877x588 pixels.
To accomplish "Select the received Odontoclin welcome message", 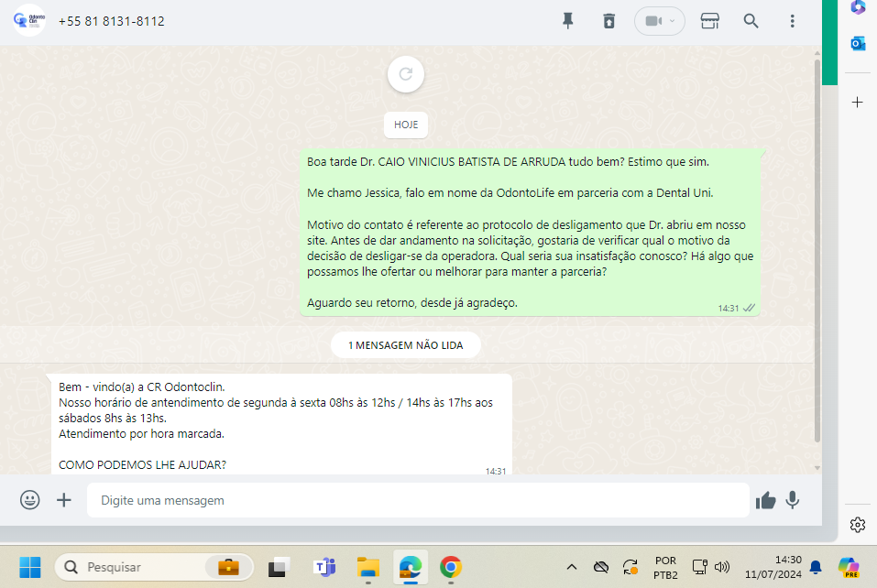I will click(281, 424).
